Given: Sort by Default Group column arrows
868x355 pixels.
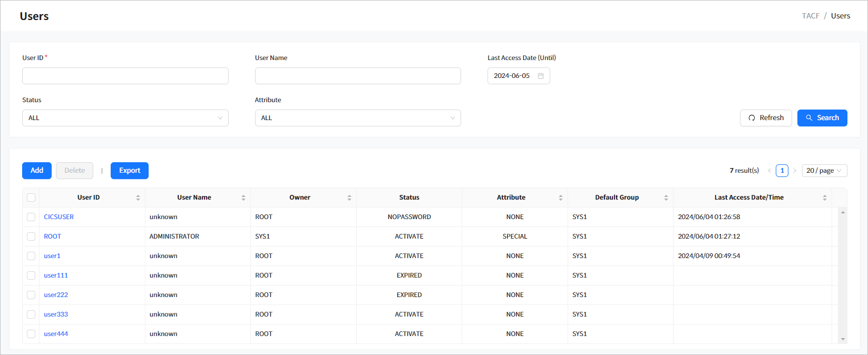Looking at the screenshot, I should click(666, 198).
